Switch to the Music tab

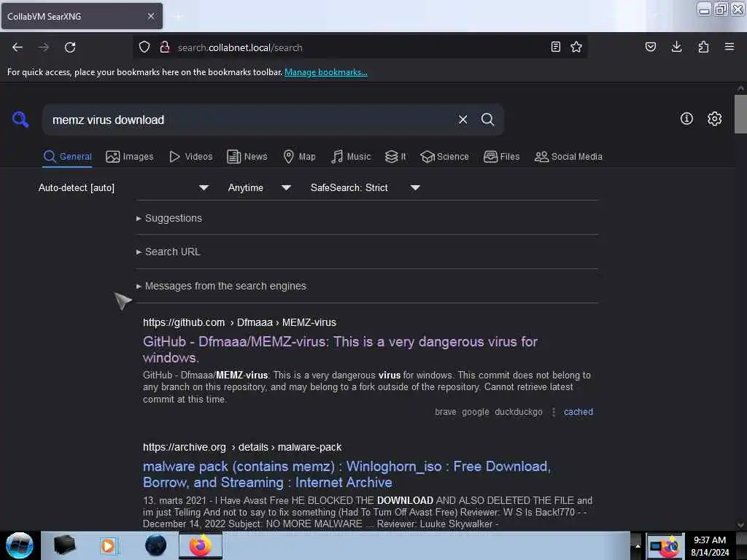351,157
